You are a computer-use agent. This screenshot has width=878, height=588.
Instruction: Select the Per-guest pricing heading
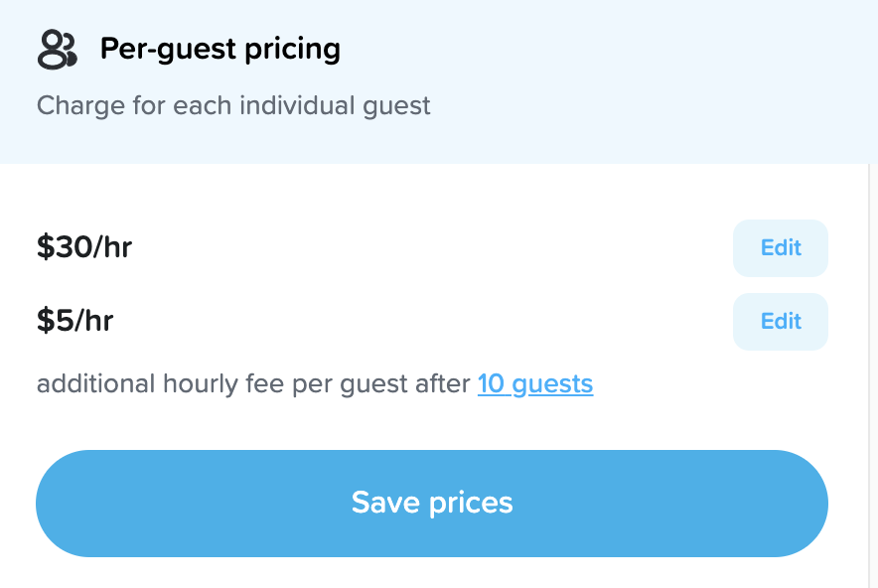tap(219, 49)
